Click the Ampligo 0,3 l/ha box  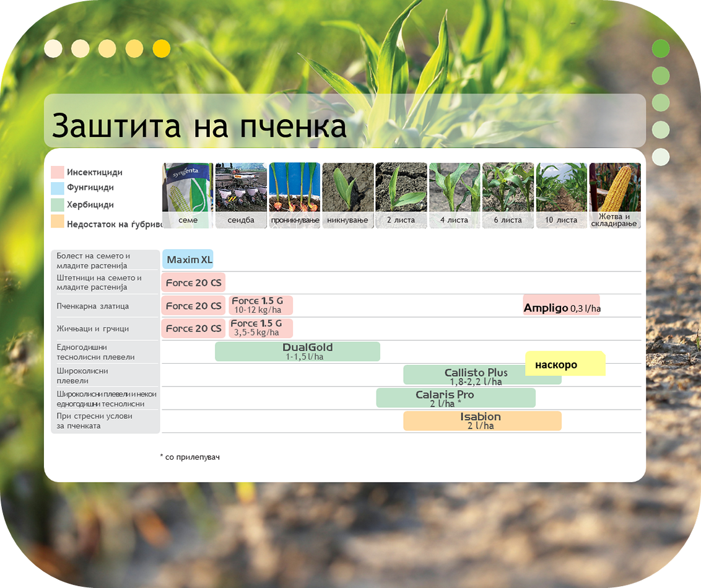[562, 305]
